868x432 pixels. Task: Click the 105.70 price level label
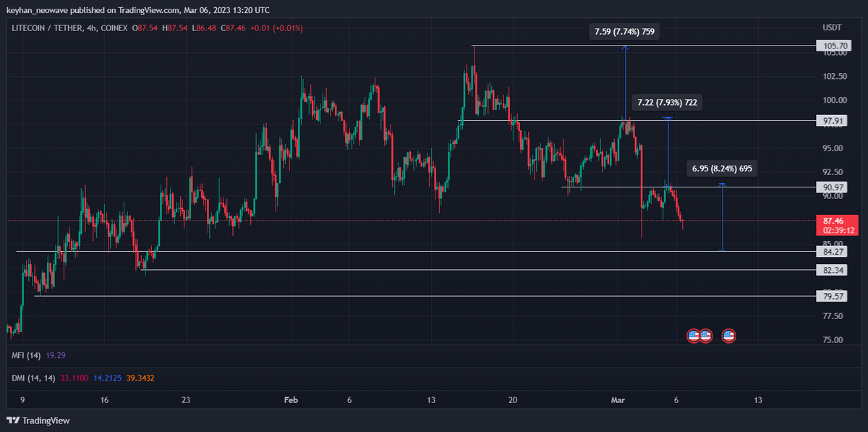click(x=829, y=46)
